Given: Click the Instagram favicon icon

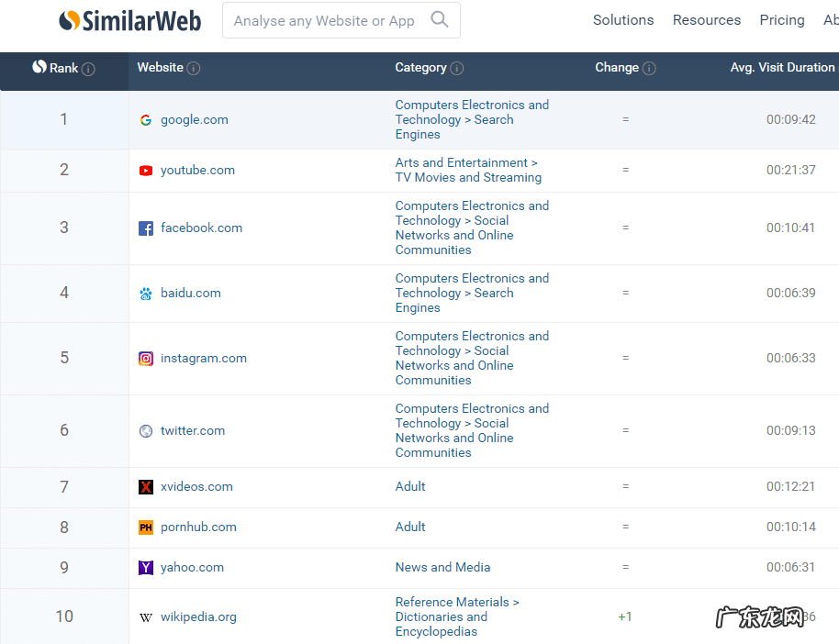Looking at the screenshot, I should tap(146, 359).
